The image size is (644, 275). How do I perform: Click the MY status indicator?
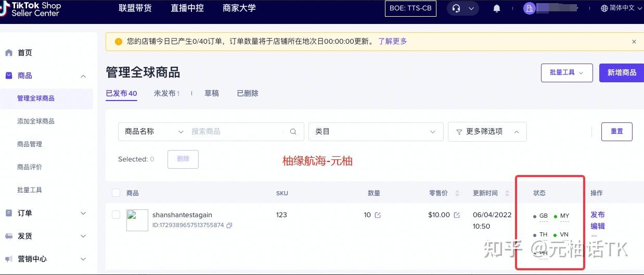tap(562, 216)
